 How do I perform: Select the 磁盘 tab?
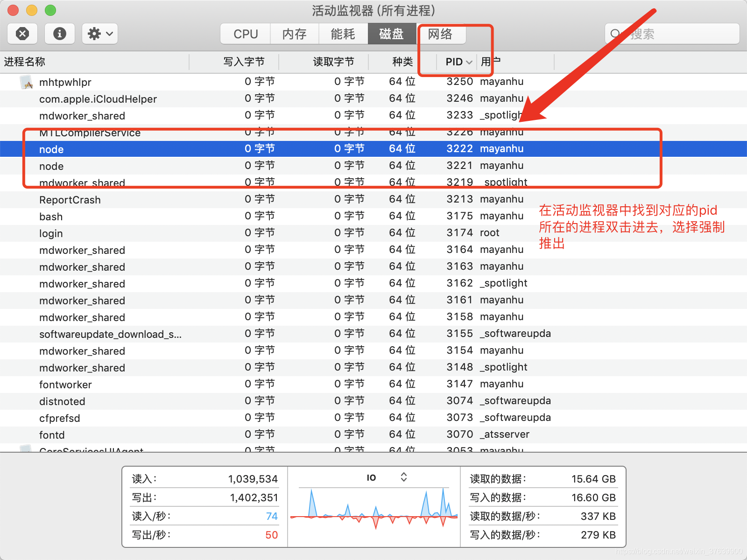point(392,34)
